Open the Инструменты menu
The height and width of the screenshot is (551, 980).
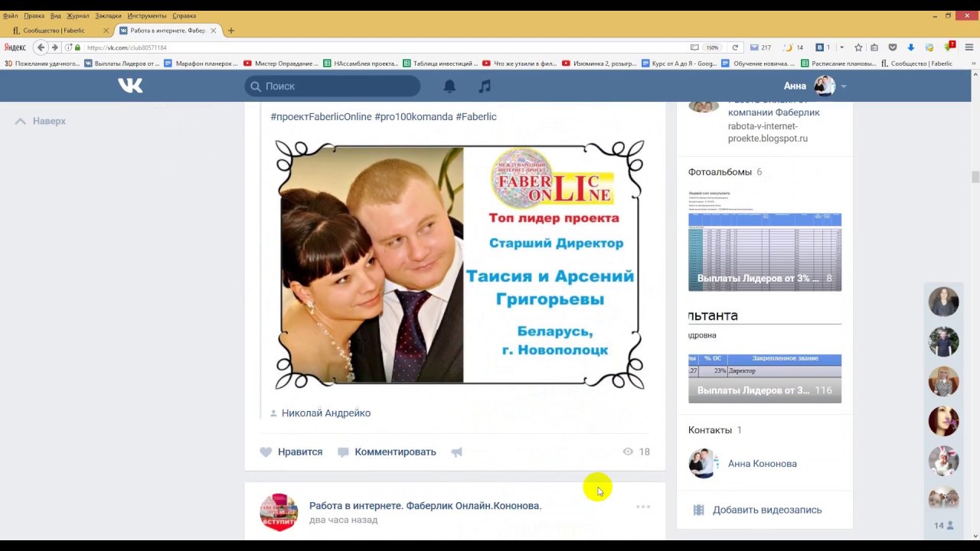(x=147, y=15)
